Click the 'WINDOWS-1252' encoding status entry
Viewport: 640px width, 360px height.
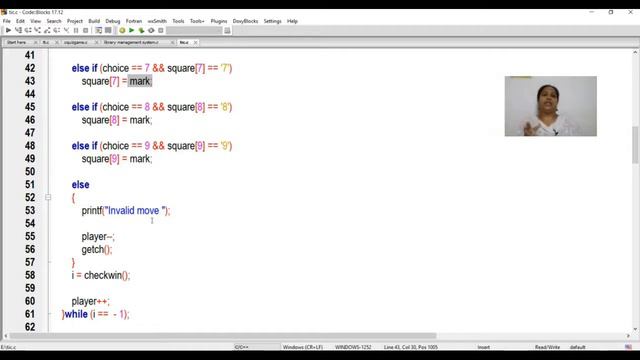[x=353, y=347]
